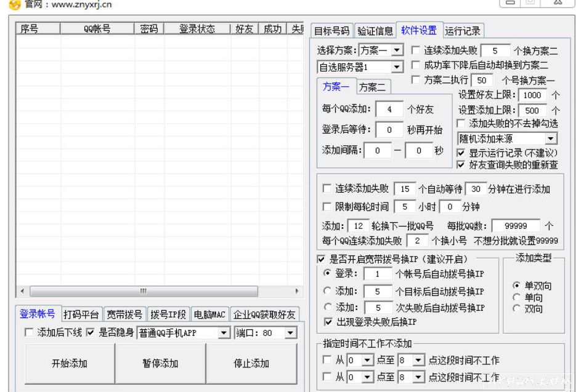Open the 宽带拨号 tab
Screen dimensions: 576x392
point(124,314)
